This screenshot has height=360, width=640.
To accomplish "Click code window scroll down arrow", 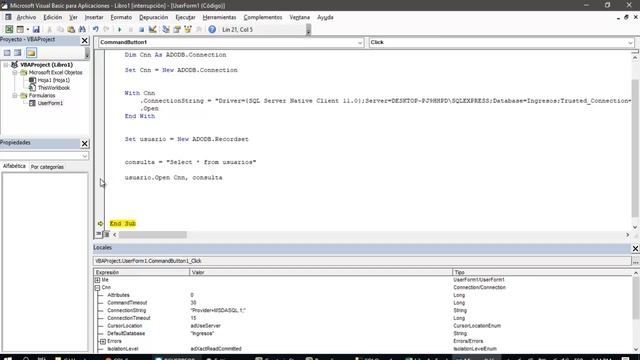I will [635, 227].
